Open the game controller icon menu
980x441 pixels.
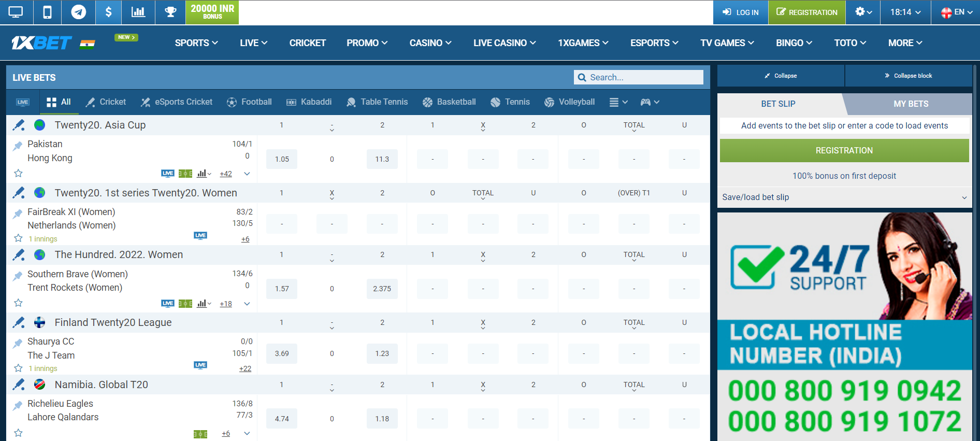tap(650, 102)
